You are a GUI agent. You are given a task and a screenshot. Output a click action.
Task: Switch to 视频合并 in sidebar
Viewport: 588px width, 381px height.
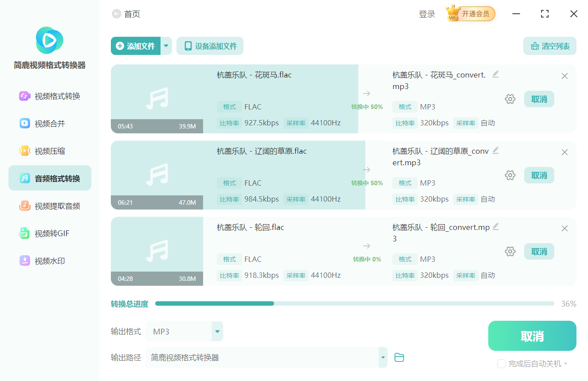coord(50,124)
